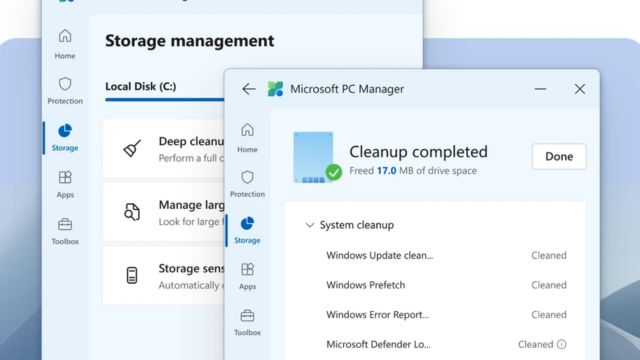Click the drive icon with green checkmark
This screenshot has width=640, height=360.
(x=317, y=157)
